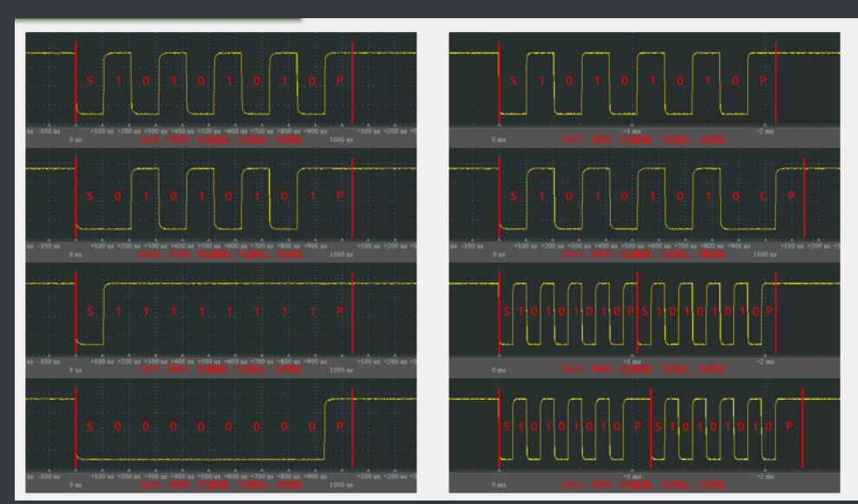Click the '+2 ms' marker in the 2位停止 waveform axis

[x=765, y=476]
